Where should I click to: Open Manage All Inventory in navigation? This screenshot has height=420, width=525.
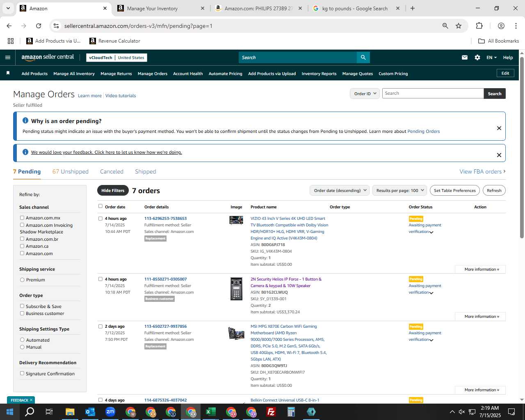tap(74, 74)
